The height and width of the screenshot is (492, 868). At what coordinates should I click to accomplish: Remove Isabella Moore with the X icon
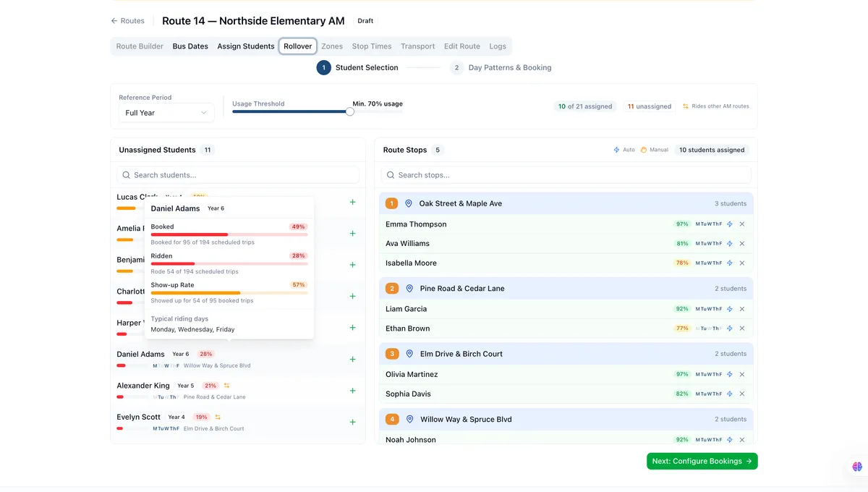click(742, 263)
